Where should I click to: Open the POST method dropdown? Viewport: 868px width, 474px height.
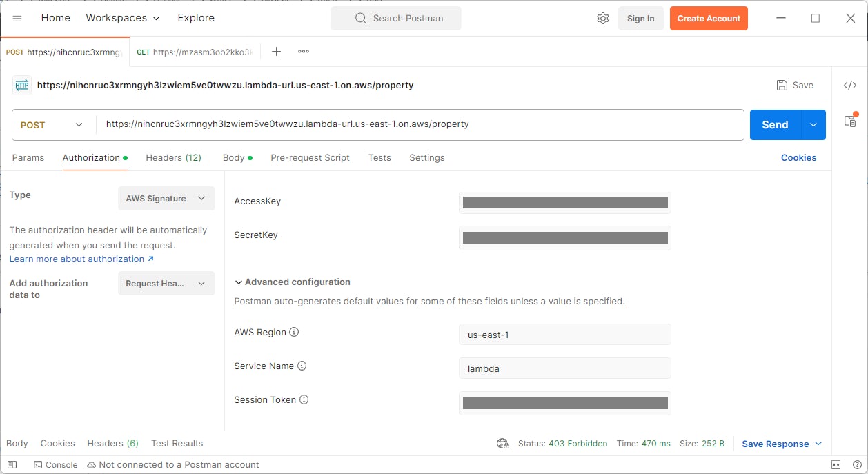click(x=52, y=125)
